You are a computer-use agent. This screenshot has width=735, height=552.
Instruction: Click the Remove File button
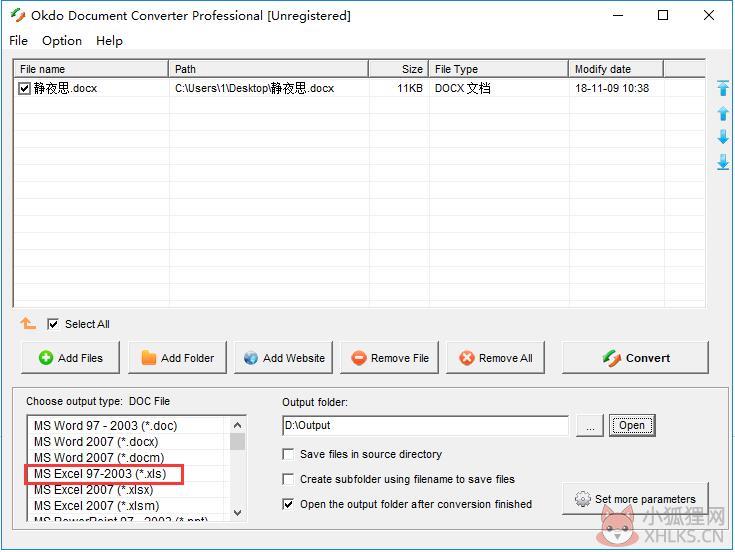click(x=390, y=358)
